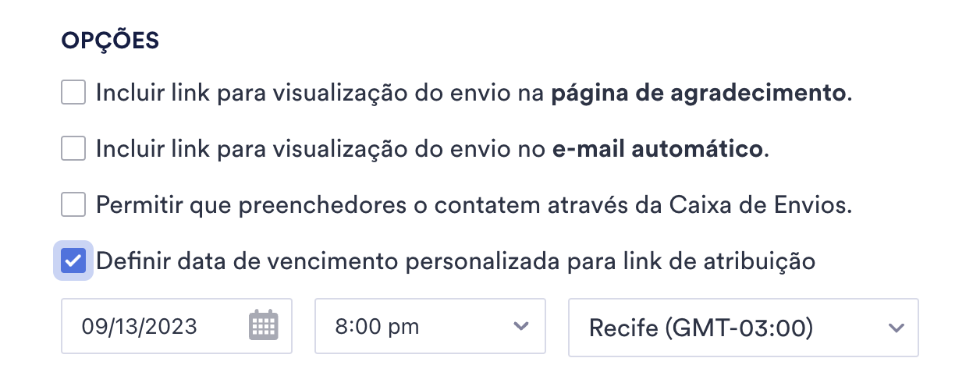Expand the 8:00 pm time dropdown

[429, 326]
